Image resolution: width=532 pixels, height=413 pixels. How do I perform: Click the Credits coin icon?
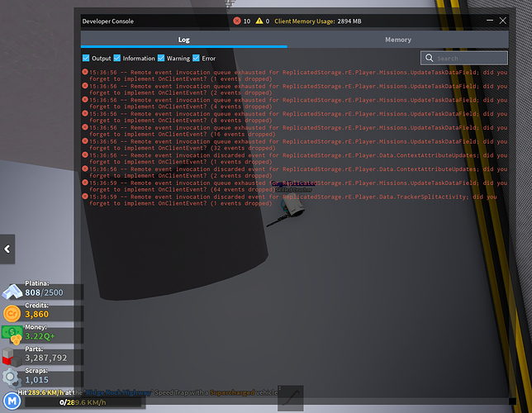(x=12, y=313)
